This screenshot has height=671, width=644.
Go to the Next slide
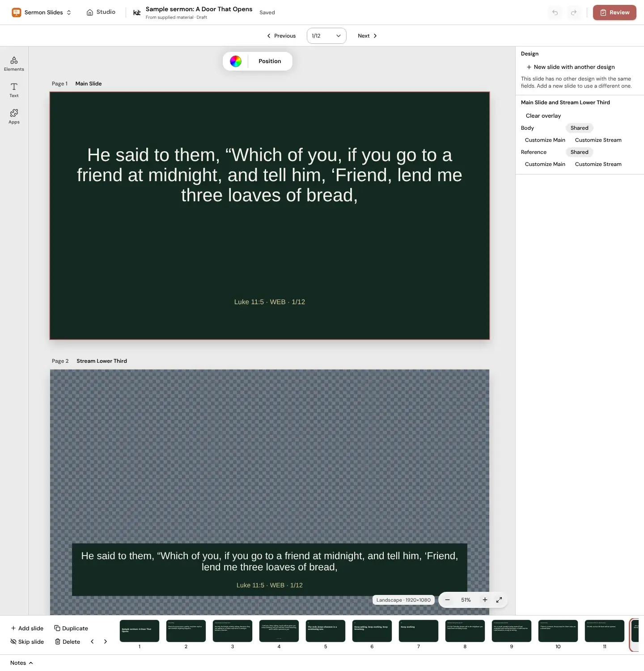tap(368, 36)
